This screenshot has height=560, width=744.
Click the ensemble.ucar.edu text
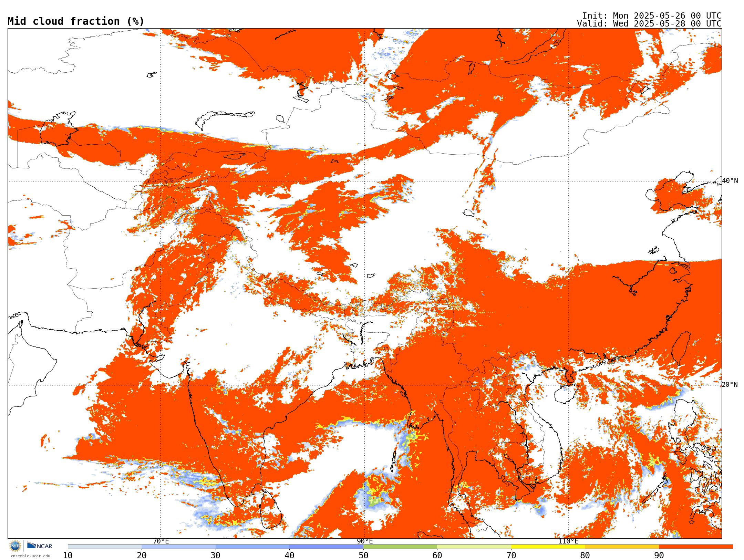pos(31,556)
